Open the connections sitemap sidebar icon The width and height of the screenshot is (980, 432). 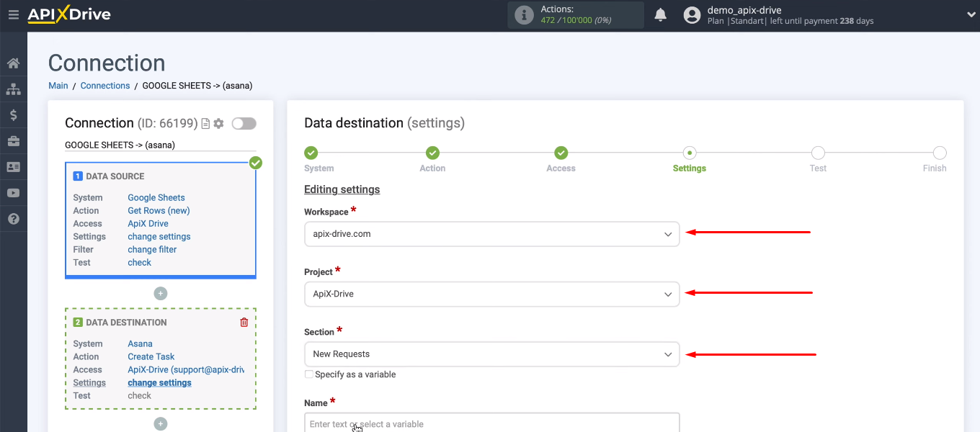click(x=13, y=89)
